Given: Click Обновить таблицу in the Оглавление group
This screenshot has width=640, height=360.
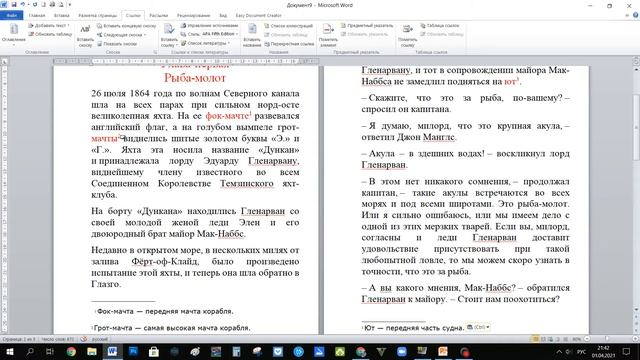Looking at the screenshot, I should (50, 34).
